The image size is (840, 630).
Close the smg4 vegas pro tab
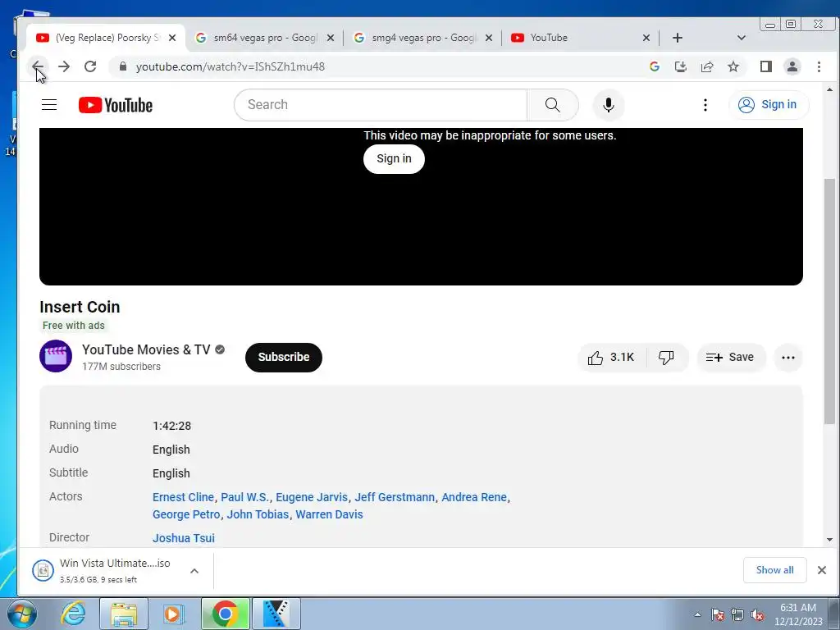point(489,38)
